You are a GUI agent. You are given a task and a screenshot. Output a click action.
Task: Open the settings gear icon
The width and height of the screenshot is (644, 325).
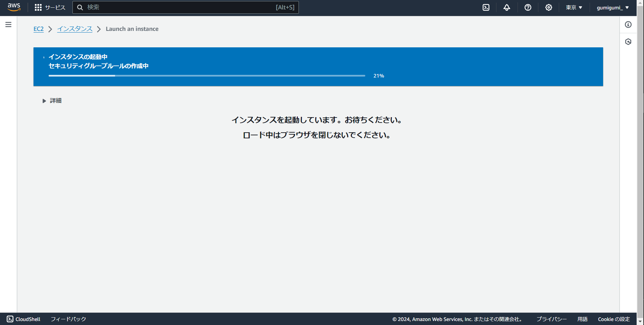pyautogui.click(x=548, y=7)
